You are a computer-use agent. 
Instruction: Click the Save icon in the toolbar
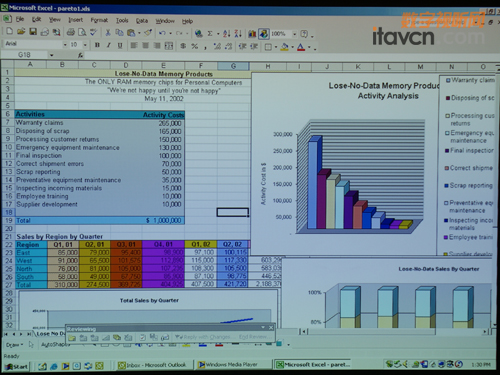pos(33,32)
